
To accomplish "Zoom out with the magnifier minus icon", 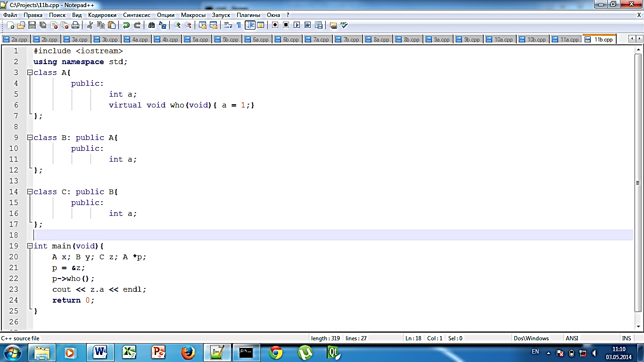I will click(x=188, y=25).
